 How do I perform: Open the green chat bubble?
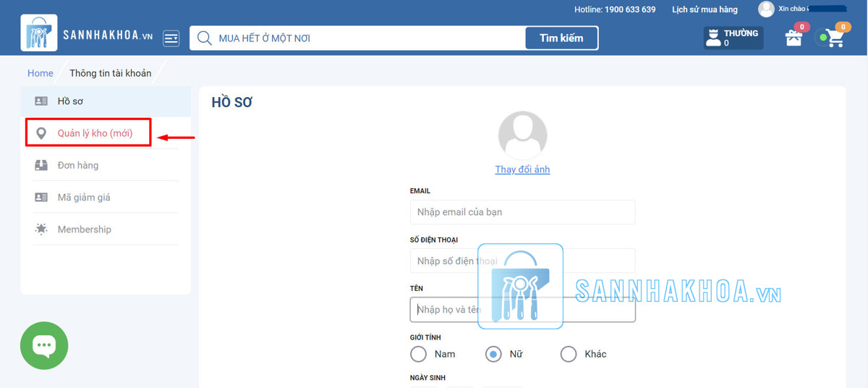(44, 346)
